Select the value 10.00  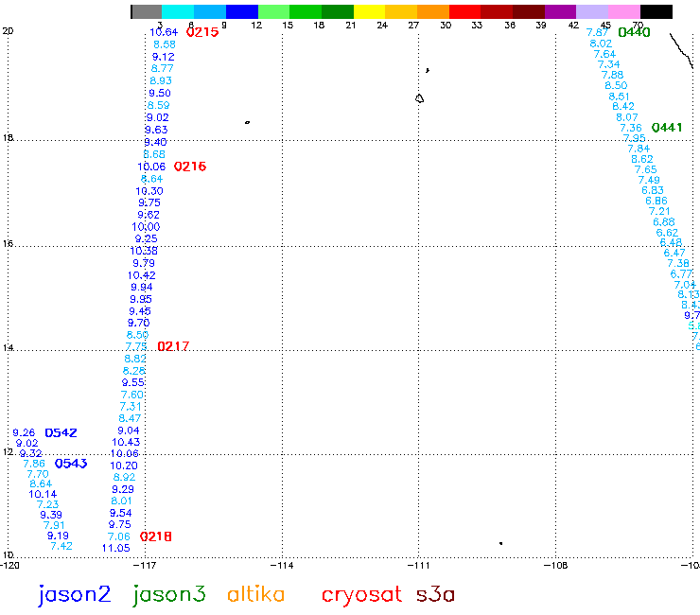click(146, 227)
